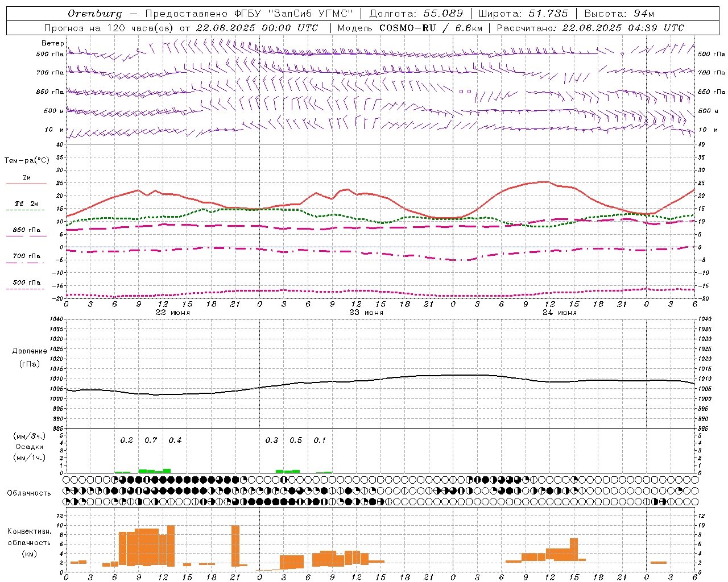Click the "Облачность" cloud cover label
Viewport: 728px width, 582px height.
(29, 493)
